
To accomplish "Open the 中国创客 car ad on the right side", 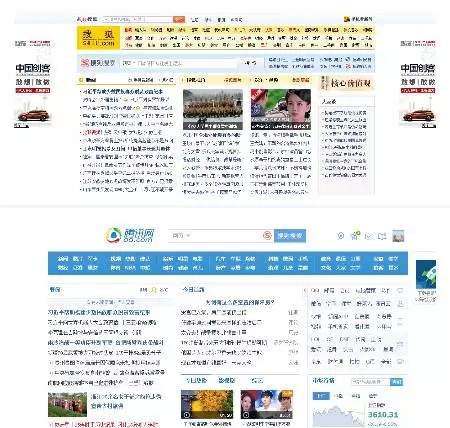I will tap(418, 84).
